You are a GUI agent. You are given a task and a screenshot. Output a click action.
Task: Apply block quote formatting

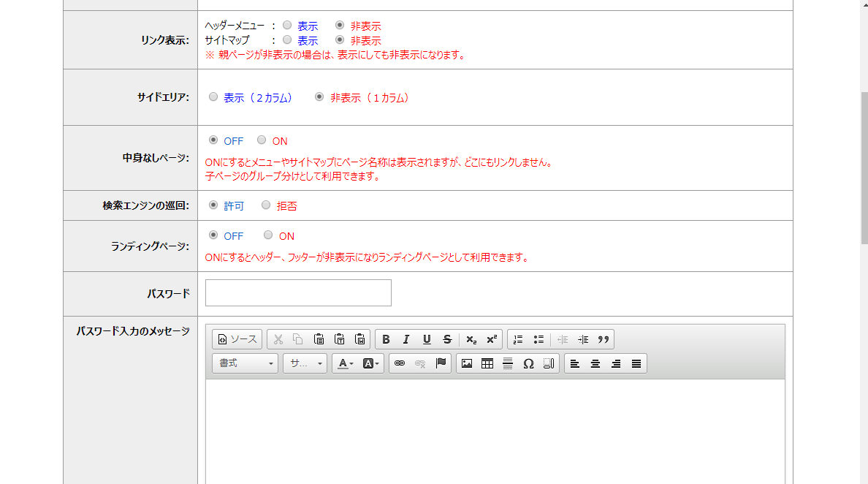tap(603, 339)
